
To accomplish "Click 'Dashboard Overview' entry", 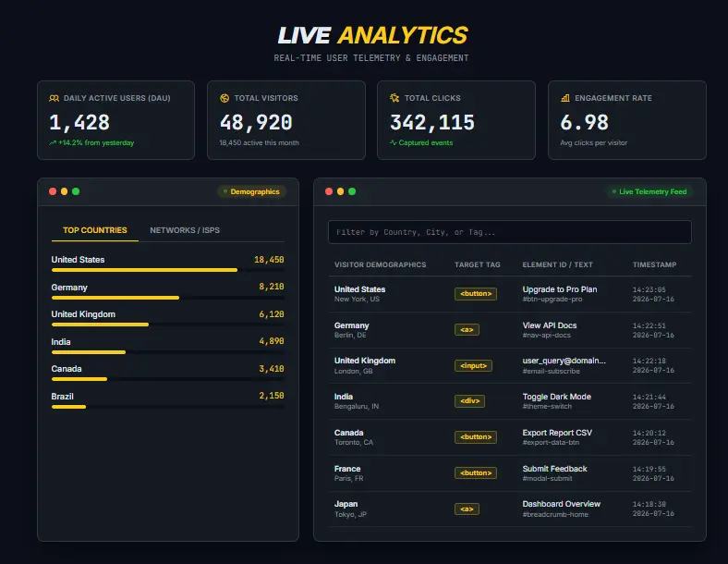I will click(562, 504).
